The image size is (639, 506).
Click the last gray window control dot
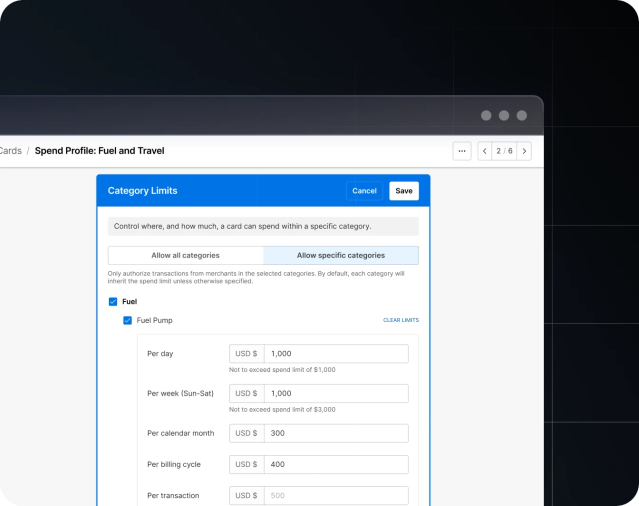coord(521,115)
